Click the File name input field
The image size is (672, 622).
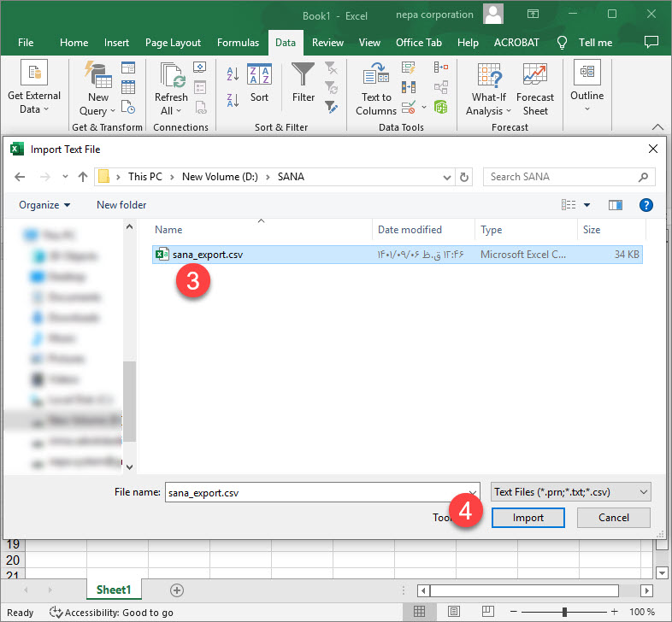coord(321,492)
